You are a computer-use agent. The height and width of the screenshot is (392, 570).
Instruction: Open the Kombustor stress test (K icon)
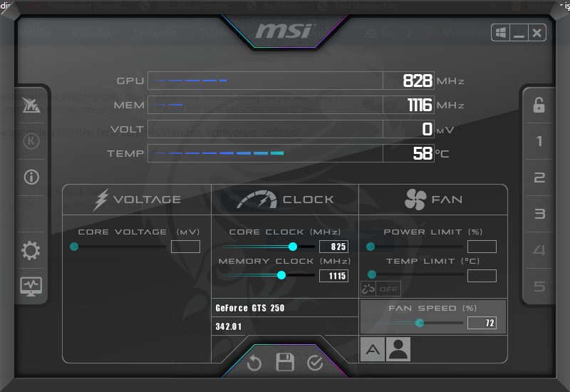pos(31,140)
